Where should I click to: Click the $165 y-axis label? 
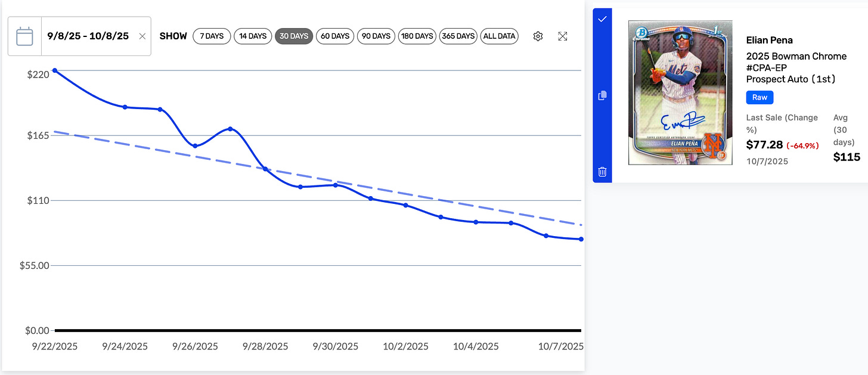tap(38, 135)
